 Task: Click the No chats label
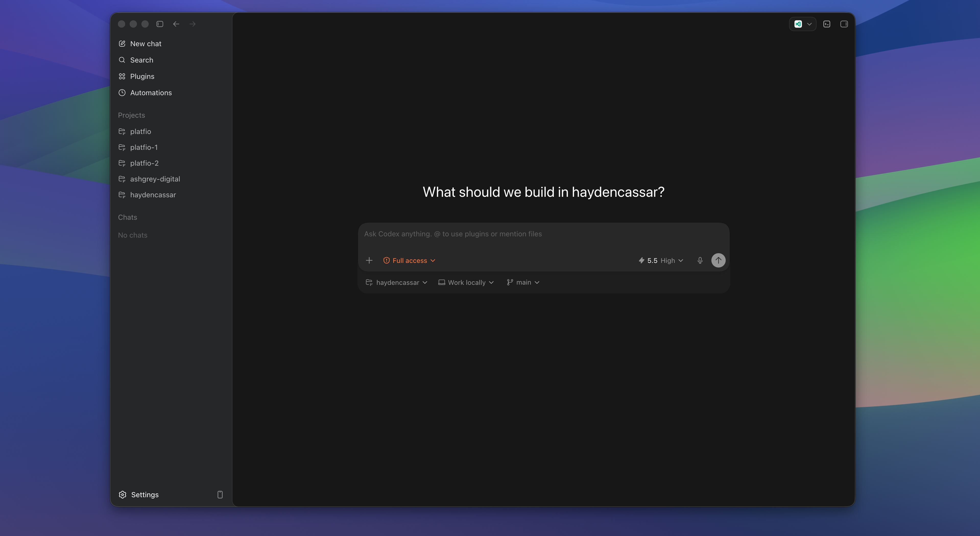132,236
